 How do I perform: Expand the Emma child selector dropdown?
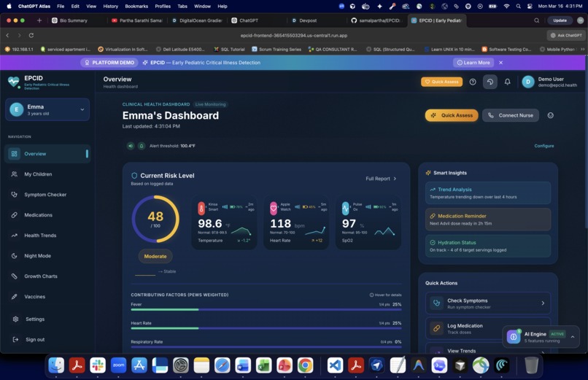[x=47, y=109]
